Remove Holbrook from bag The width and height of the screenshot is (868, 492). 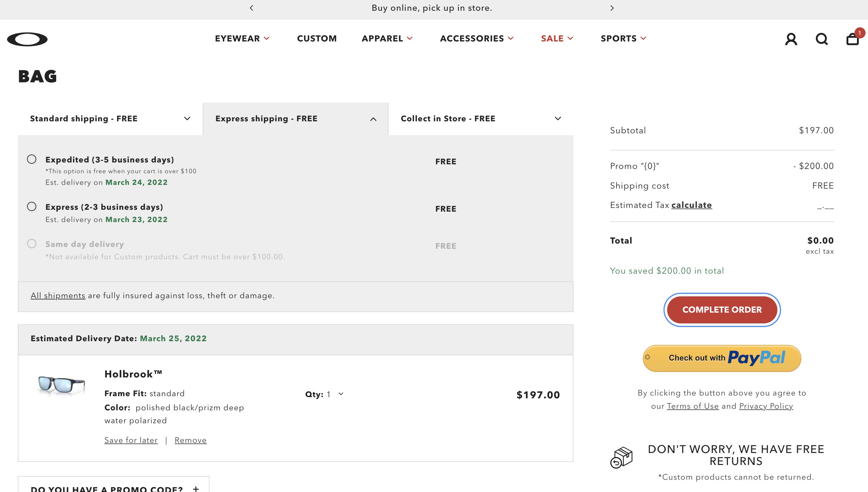click(190, 440)
